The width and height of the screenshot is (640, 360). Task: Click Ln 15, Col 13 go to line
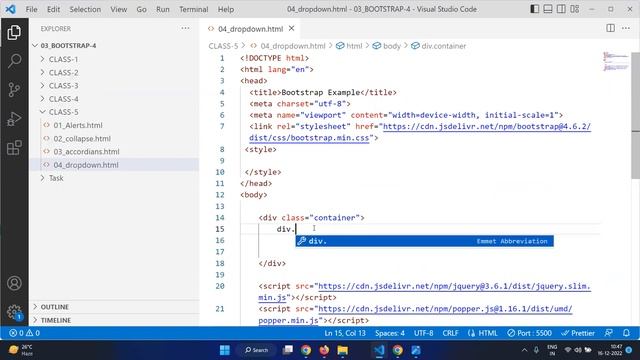[x=345, y=333]
